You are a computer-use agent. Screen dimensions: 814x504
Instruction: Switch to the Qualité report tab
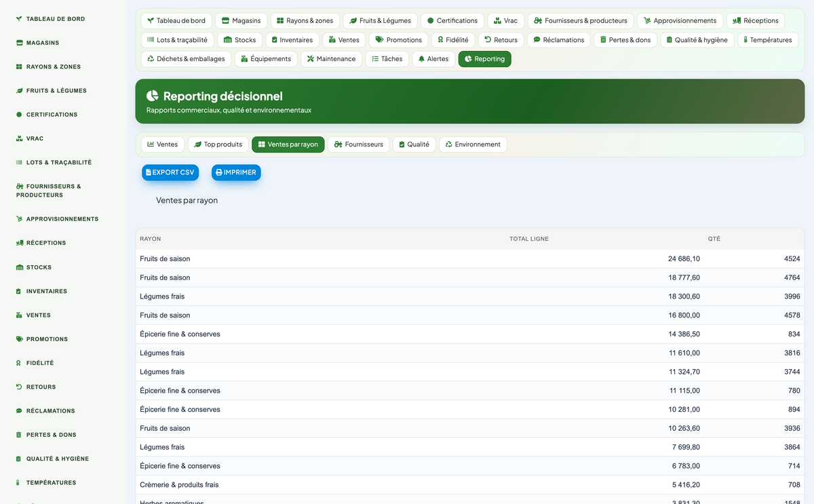pyautogui.click(x=414, y=144)
